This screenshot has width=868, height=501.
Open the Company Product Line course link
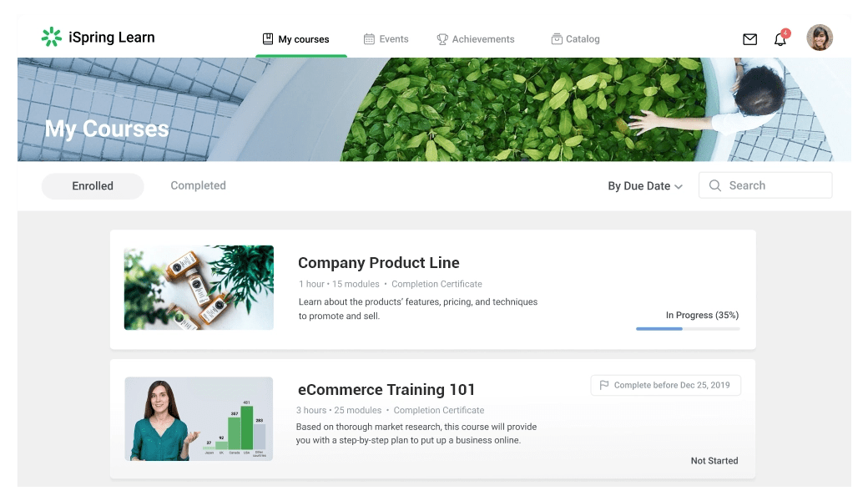click(379, 262)
